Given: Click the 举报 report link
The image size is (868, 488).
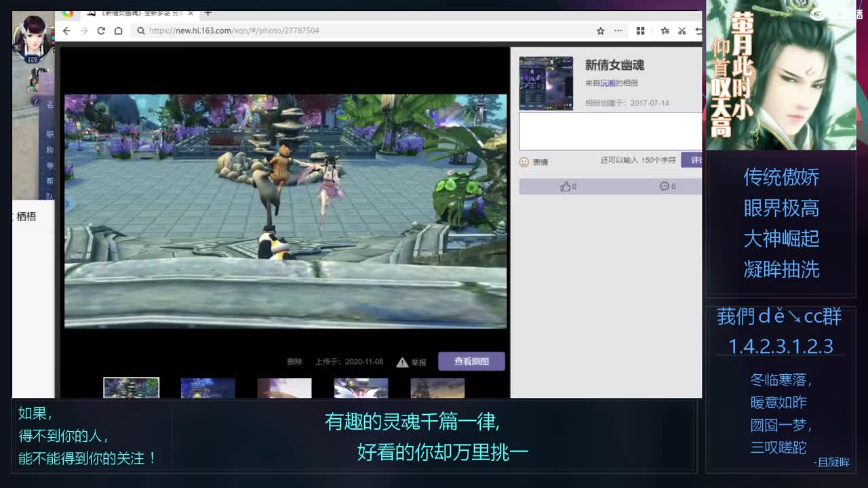Looking at the screenshot, I should [x=419, y=363].
